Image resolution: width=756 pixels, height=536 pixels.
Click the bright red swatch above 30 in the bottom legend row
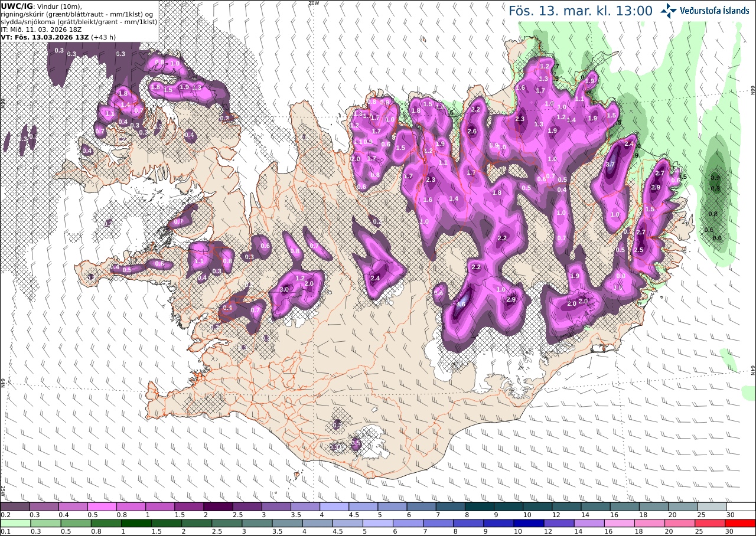(741, 523)
